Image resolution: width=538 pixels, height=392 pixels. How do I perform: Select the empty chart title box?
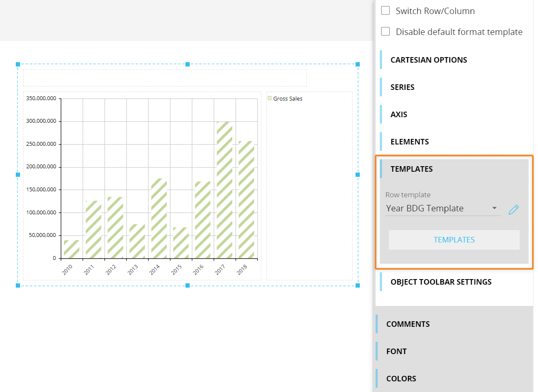[x=165, y=78]
